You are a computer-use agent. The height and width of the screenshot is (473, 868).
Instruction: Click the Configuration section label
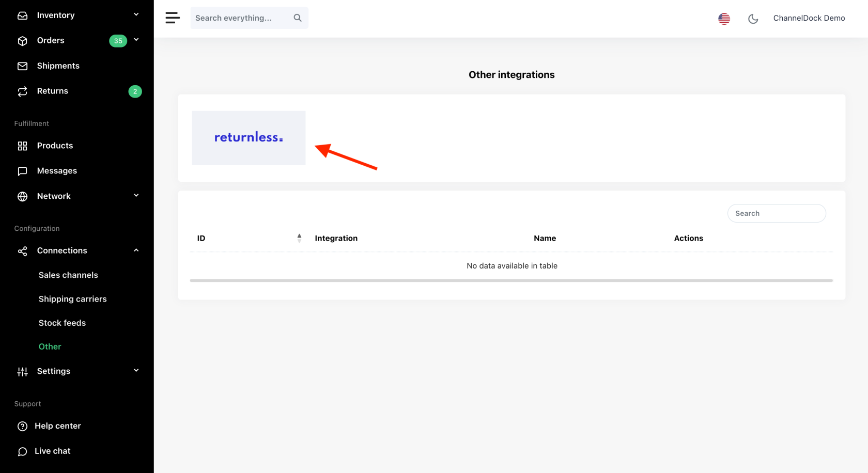37,229
